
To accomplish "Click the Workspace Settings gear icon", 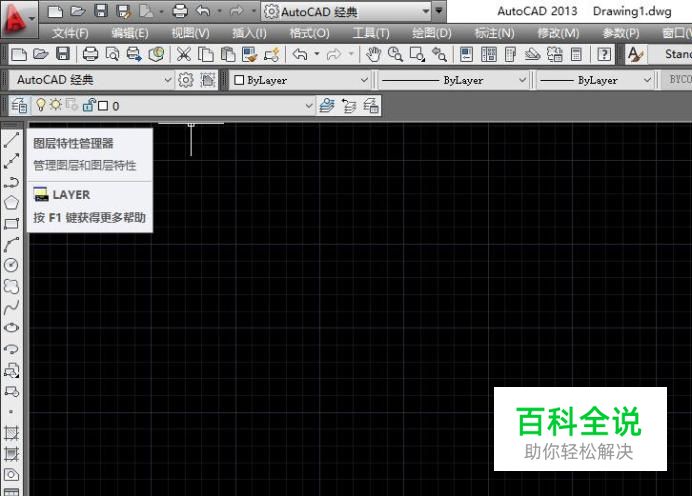I will 186,80.
